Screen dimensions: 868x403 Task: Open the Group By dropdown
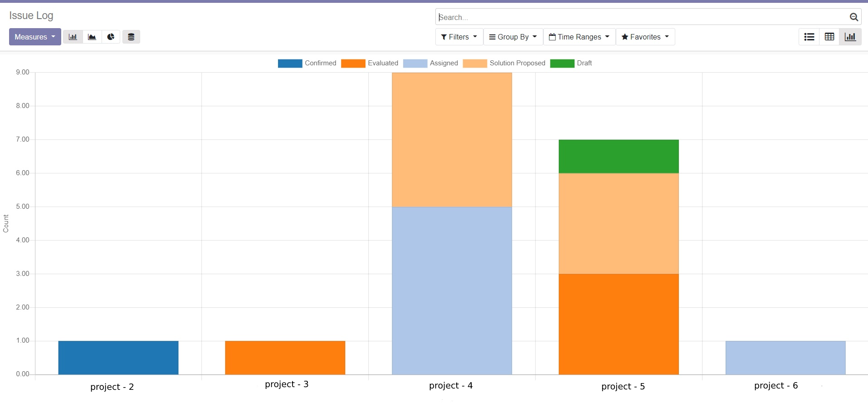coord(513,37)
